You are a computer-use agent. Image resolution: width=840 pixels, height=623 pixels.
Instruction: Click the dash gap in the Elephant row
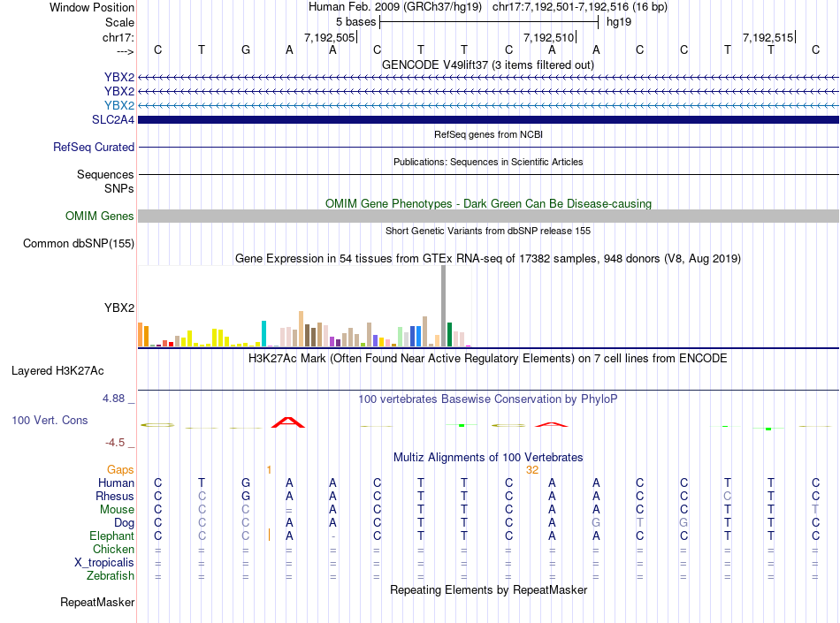click(333, 536)
